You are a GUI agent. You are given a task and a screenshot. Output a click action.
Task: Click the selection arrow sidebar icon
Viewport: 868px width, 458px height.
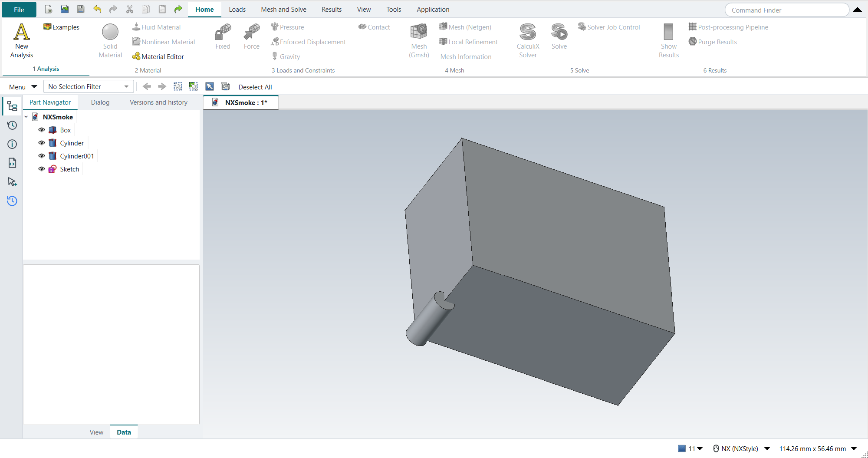coord(12,181)
